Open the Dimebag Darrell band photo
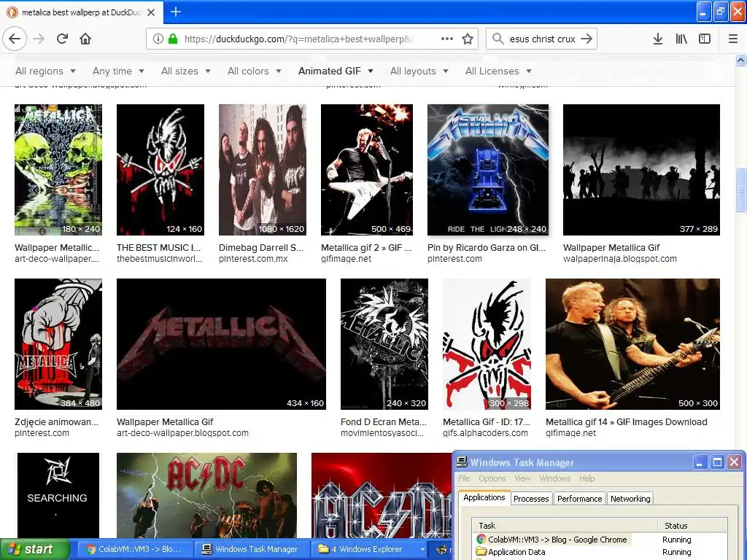 [x=263, y=169]
